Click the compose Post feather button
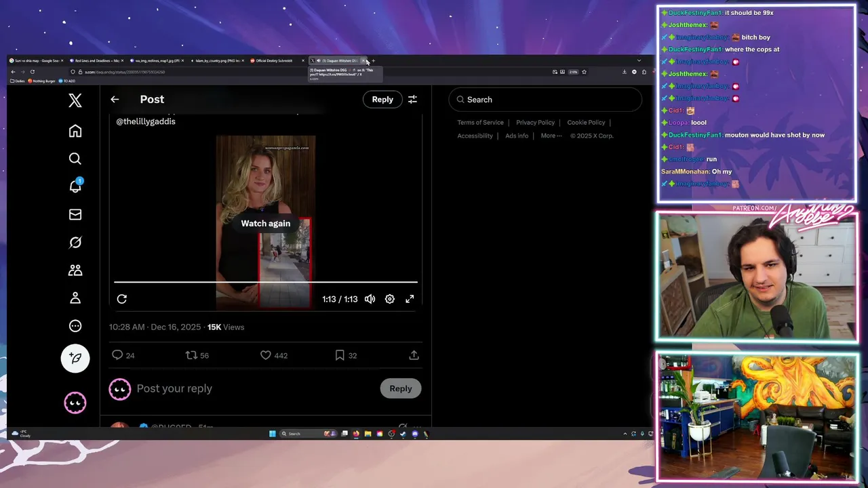Viewport: 868px width, 488px height. [x=75, y=359]
